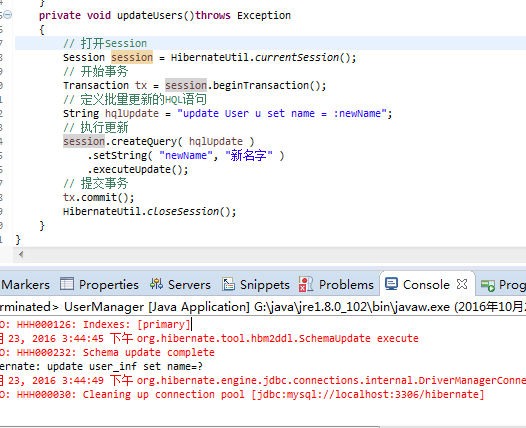
Task: Click the Problems tab icon
Action: tap(306, 284)
